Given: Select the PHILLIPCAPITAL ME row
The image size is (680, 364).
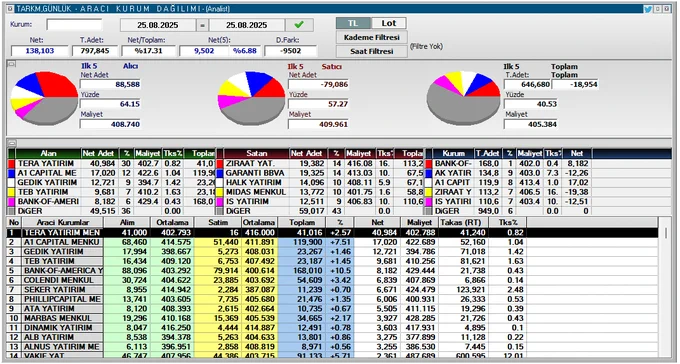Looking at the screenshot, I should tap(332, 299).
